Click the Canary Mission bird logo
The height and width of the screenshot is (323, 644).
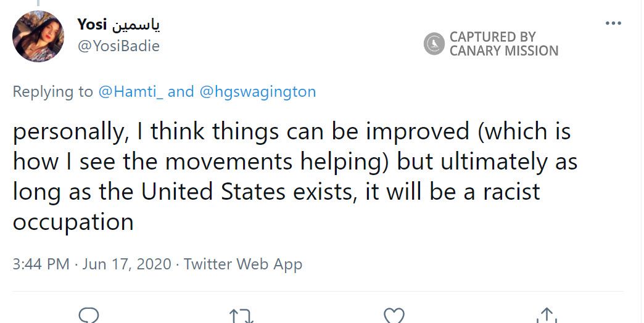click(x=434, y=44)
